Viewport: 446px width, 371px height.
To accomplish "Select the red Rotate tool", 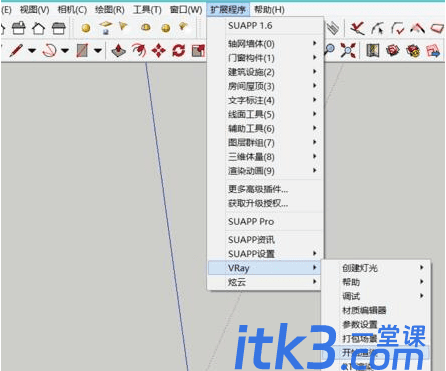I will [179, 51].
